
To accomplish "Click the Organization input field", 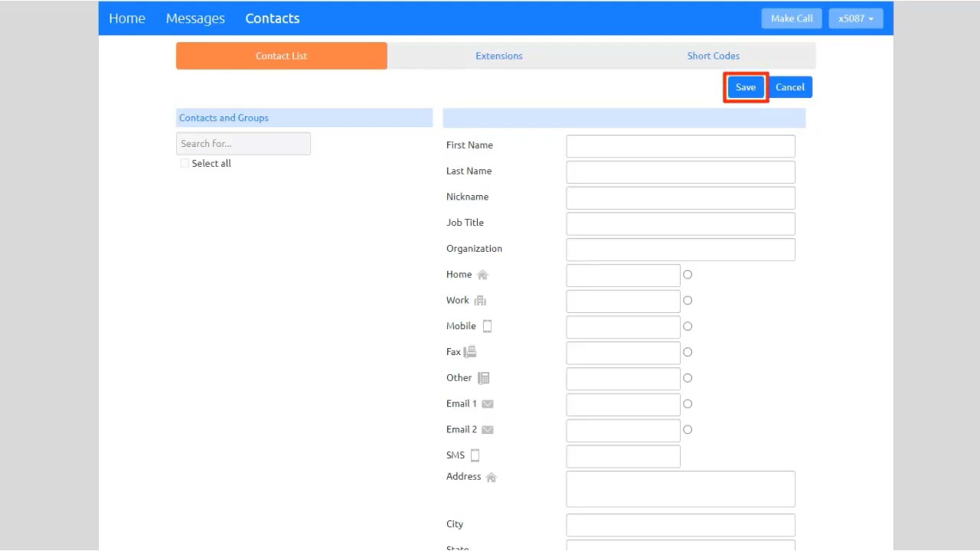I will tap(681, 249).
